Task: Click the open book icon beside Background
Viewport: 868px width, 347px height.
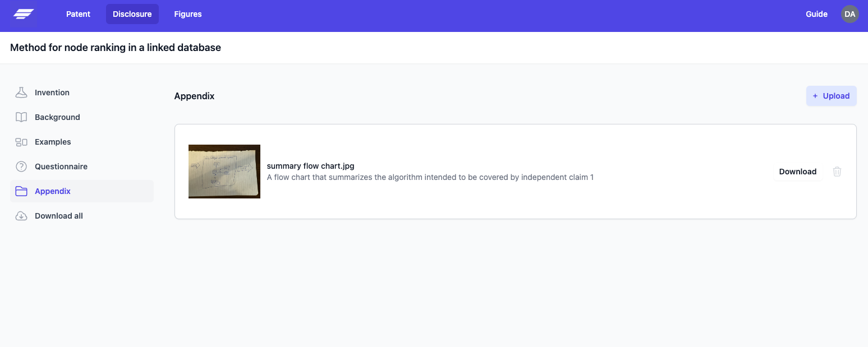Action: click(21, 117)
